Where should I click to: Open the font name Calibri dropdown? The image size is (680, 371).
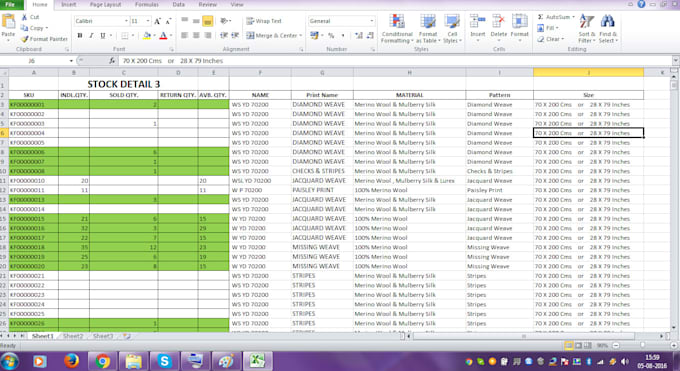point(126,21)
